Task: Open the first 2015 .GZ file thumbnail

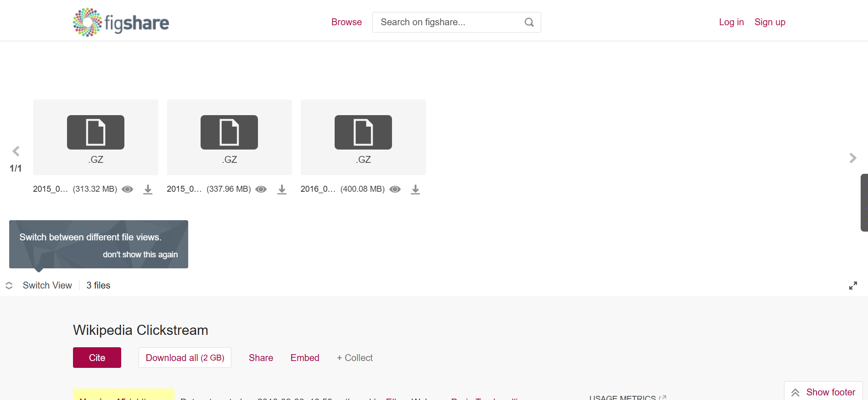Action: pyautogui.click(x=95, y=137)
